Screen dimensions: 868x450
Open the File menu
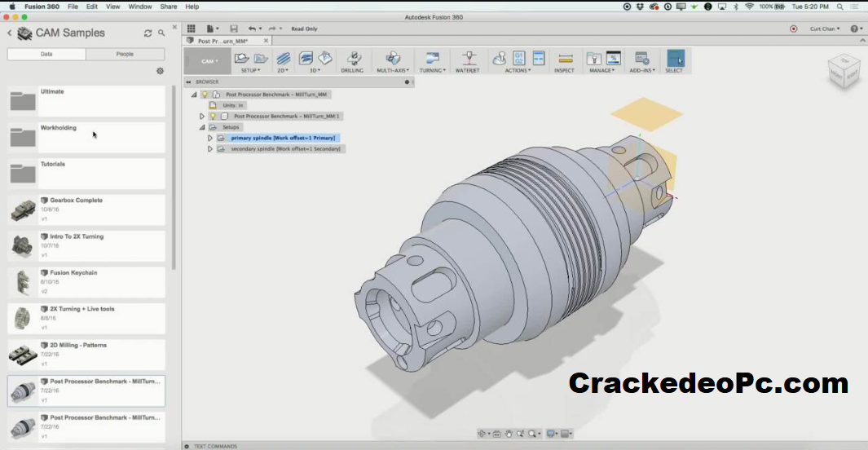(73, 7)
